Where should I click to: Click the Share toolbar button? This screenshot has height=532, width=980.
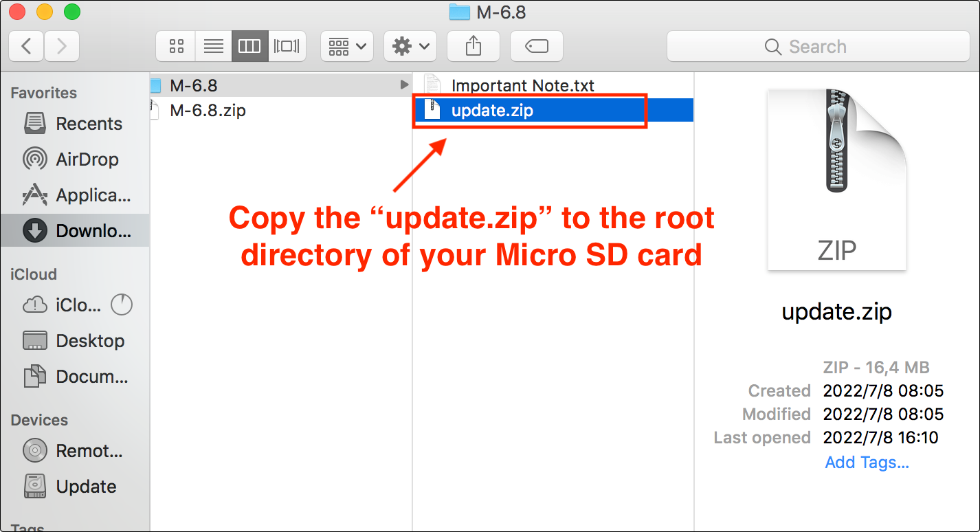pyautogui.click(x=473, y=47)
